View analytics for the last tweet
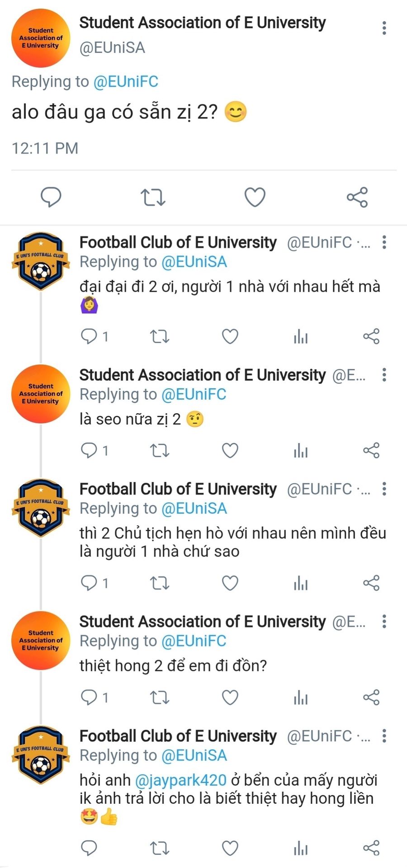 (x=301, y=848)
